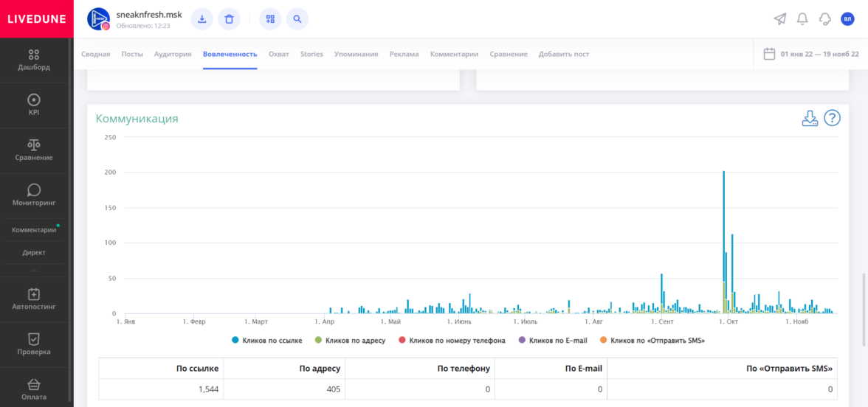Viewport: 868px width, 407px height.
Task: Open the add dashboard widget icon
Action: [270, 19]
